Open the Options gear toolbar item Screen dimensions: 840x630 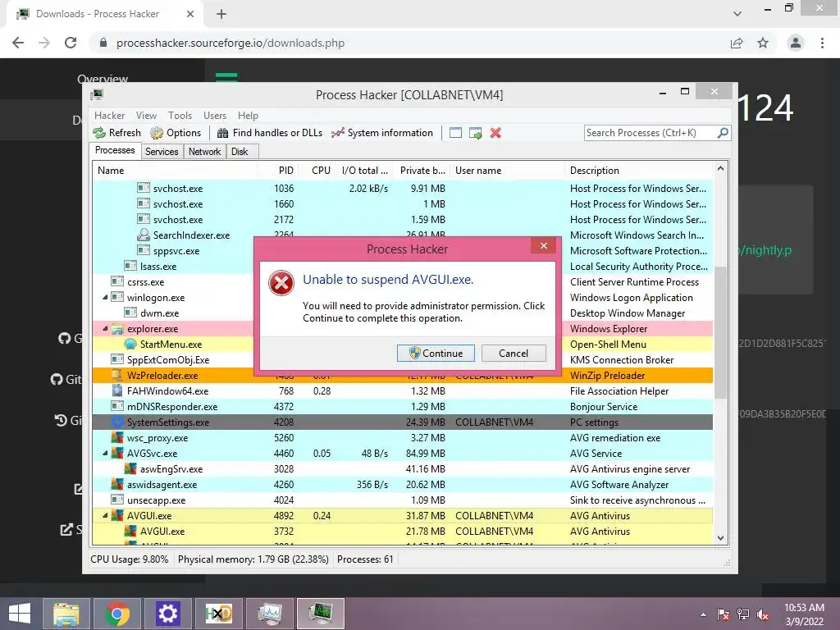(176, 133)
